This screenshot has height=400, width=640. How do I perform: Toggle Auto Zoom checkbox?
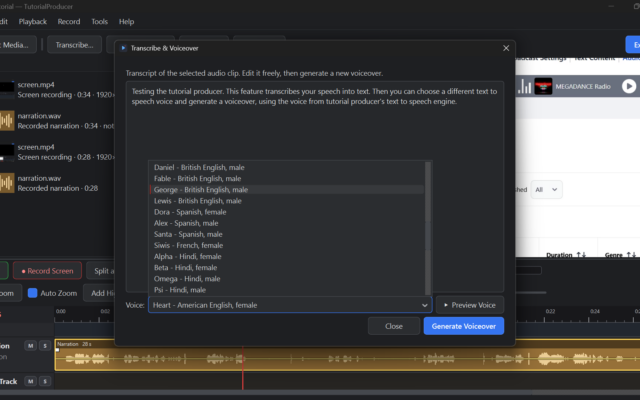tap(32, 293)
